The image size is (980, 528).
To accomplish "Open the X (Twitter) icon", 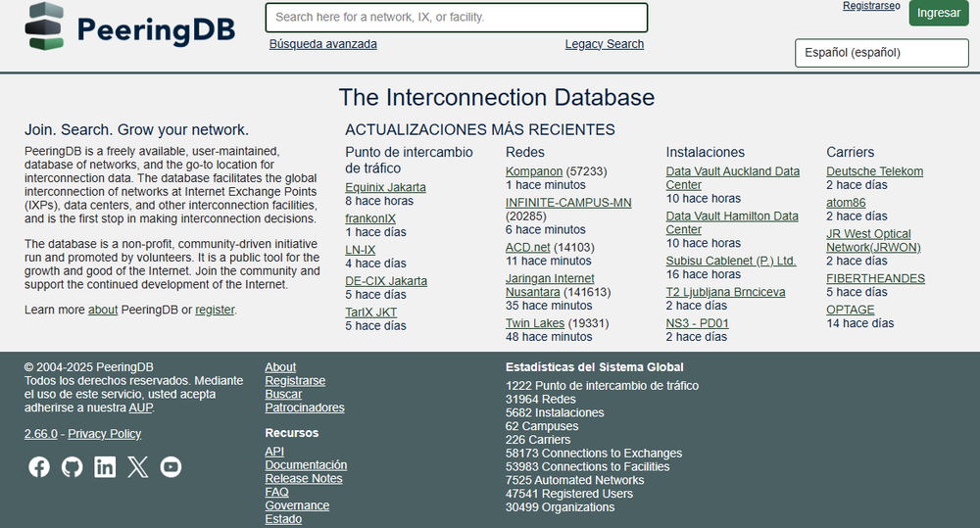I will pyautogui.click(x=137, y=466).
